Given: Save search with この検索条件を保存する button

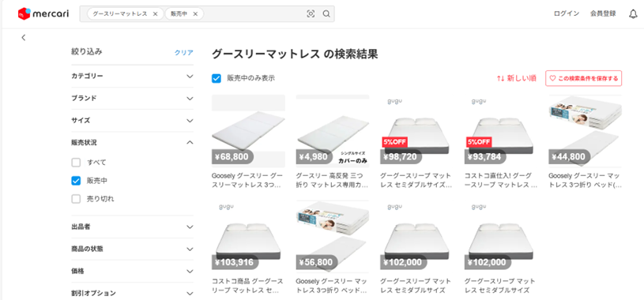Looking at the screenshot, I should pos(584,78).
